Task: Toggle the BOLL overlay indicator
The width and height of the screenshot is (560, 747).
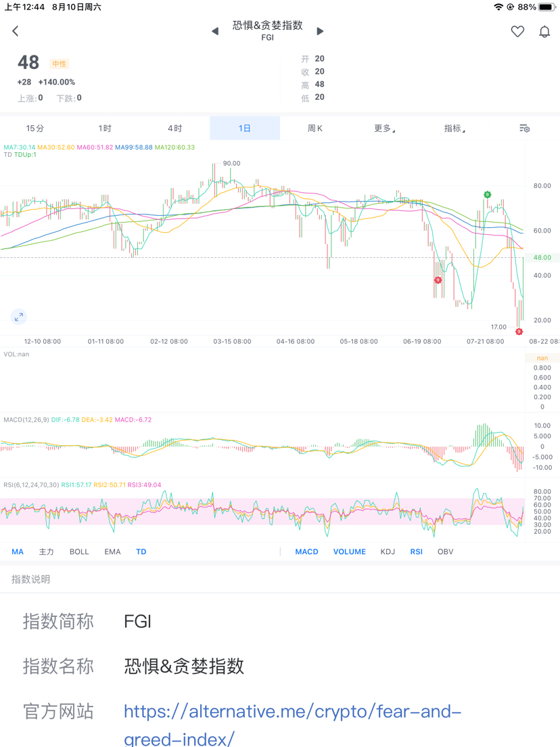Action: point(79,551)
